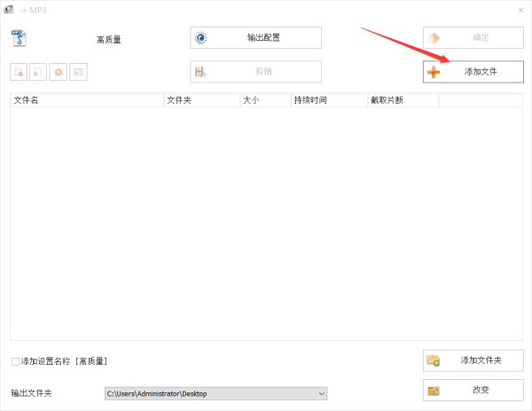The image size is (532, 411).
Task: Click the 输出文件夹 label
Action: pos(32,393)
